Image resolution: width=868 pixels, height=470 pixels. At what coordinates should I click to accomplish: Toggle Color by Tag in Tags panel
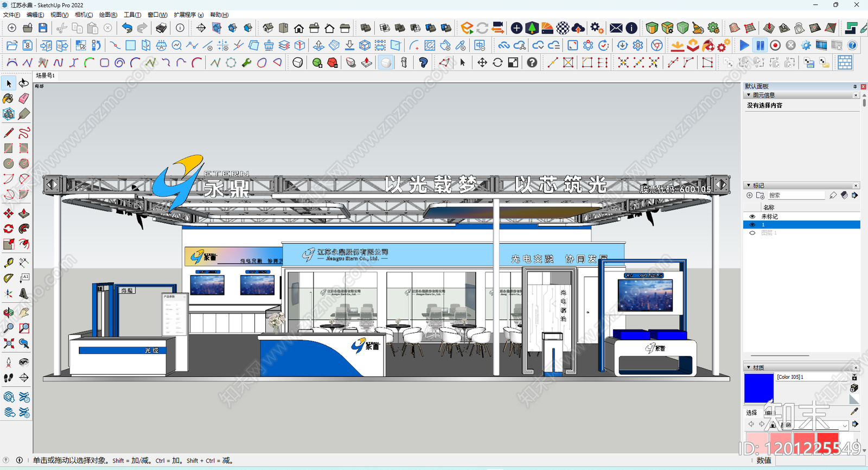[x=844, y=195]
